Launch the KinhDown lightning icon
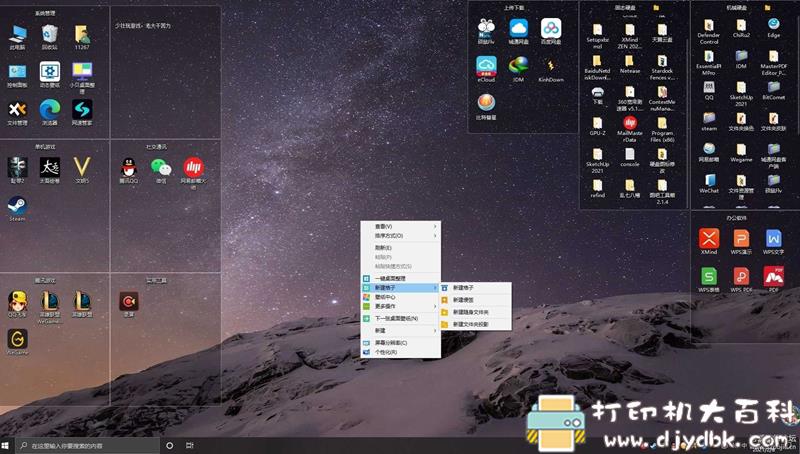Viewport: 800px width, 454px height. [551, 69]
